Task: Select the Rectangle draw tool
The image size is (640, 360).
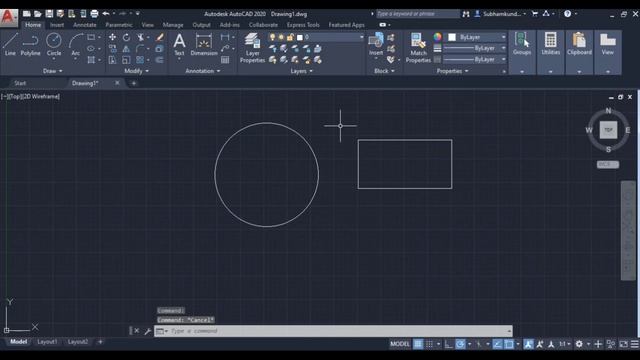Action: click(x=91, y=37)
